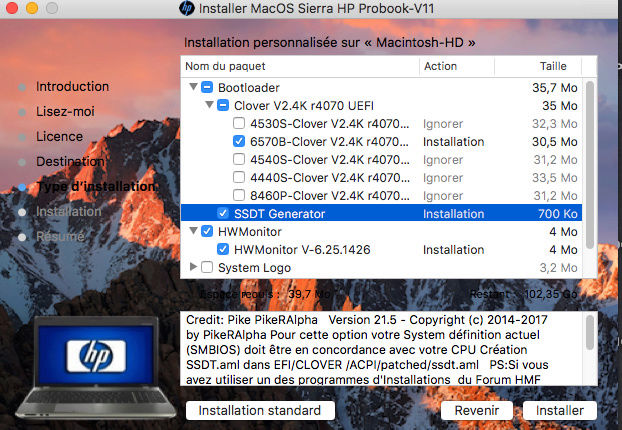Screen dimensions: 622x430
Task: Toggle the Bootloader group checkbox
Action: click(x=207, y=87)
